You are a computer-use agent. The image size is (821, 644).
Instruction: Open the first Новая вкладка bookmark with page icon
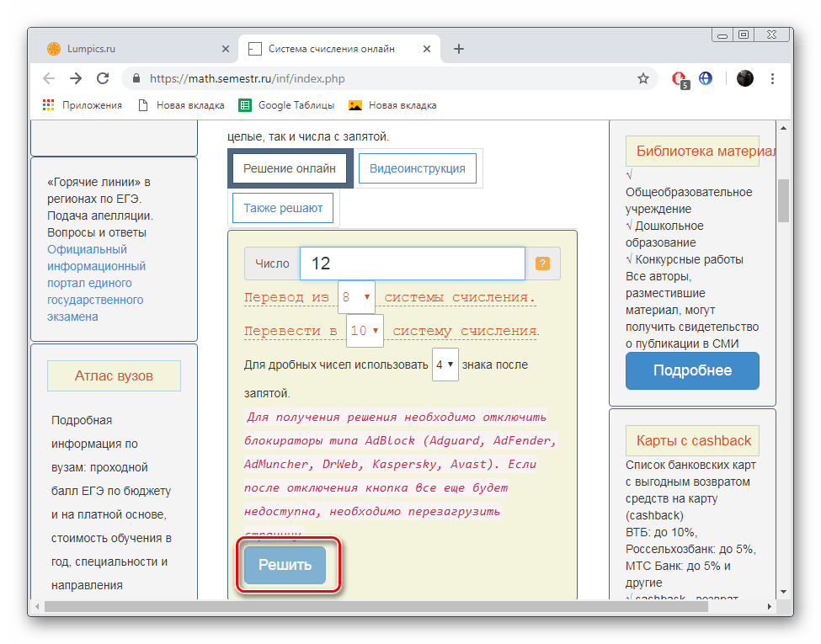(181, 105)
